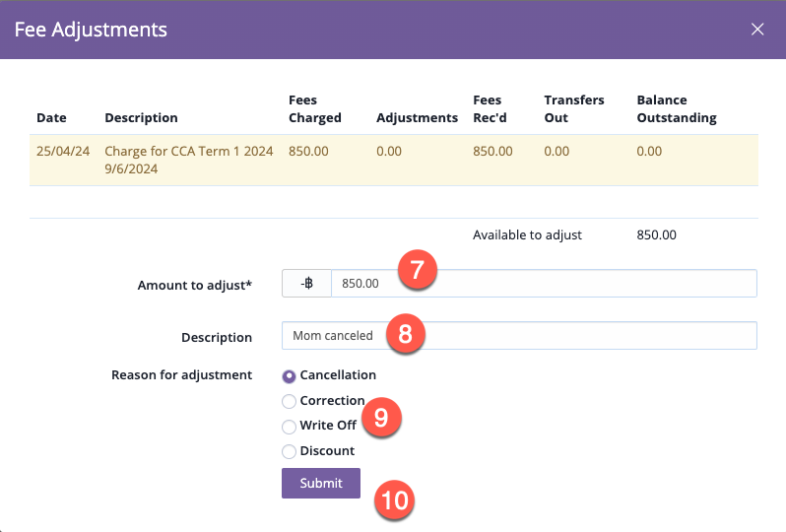
Task: Click the red number 9 marker
Action: point(382,418)
